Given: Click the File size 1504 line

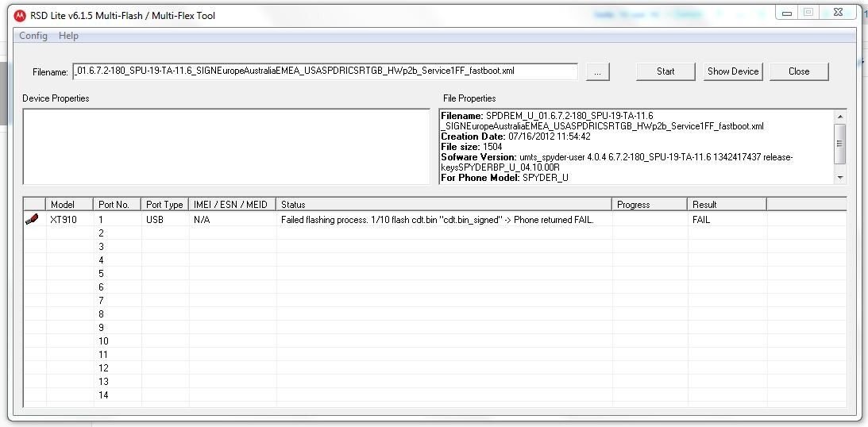Looking at the screenshot, I should 471,147.
